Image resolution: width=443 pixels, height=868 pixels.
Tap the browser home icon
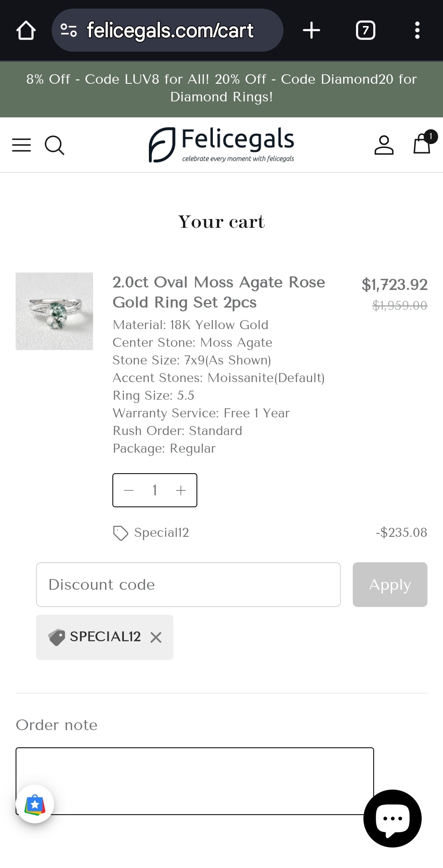pyautogui.click(x=26, y=30)
